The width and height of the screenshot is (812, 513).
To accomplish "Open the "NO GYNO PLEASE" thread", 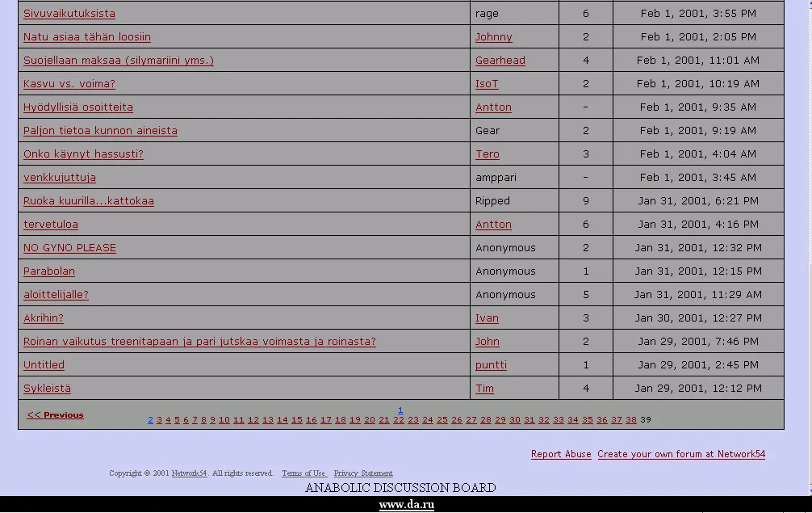I will point(69,248).
